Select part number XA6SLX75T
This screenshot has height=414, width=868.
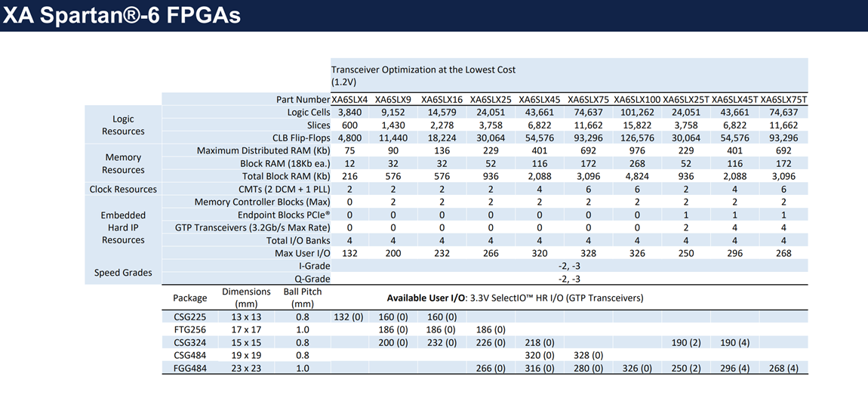783,100
